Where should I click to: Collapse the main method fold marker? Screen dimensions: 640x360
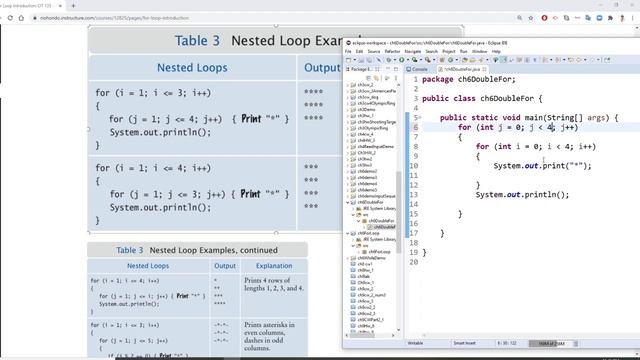coord(420,118)
